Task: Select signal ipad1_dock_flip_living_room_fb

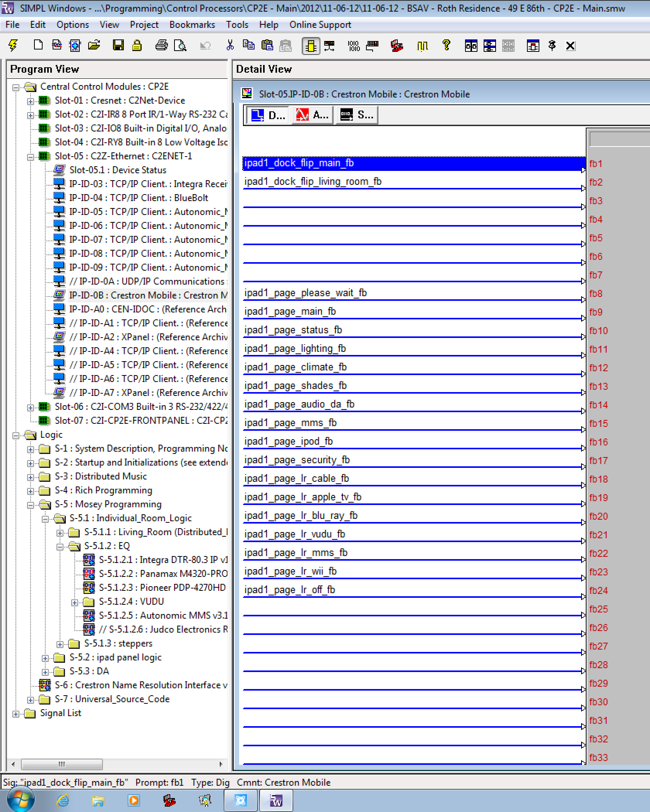Action: click(x=313, y=182)
